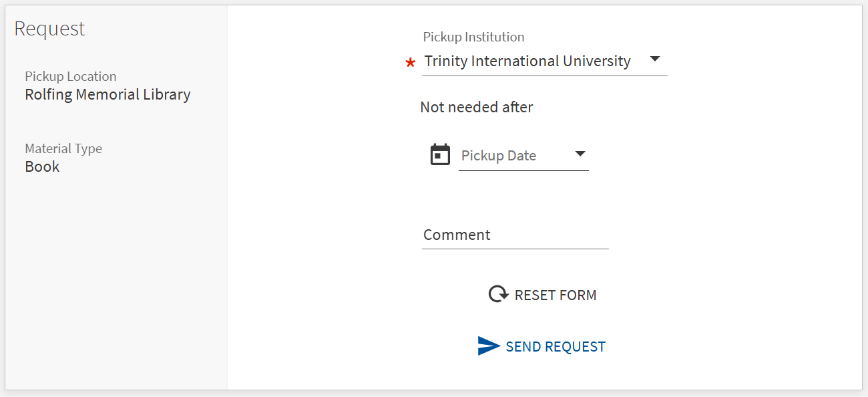This screenshot has height=397, width=868.
Task: Click the circular arrow reset icon
Action: pyautogui.click(x=498, y=295)
